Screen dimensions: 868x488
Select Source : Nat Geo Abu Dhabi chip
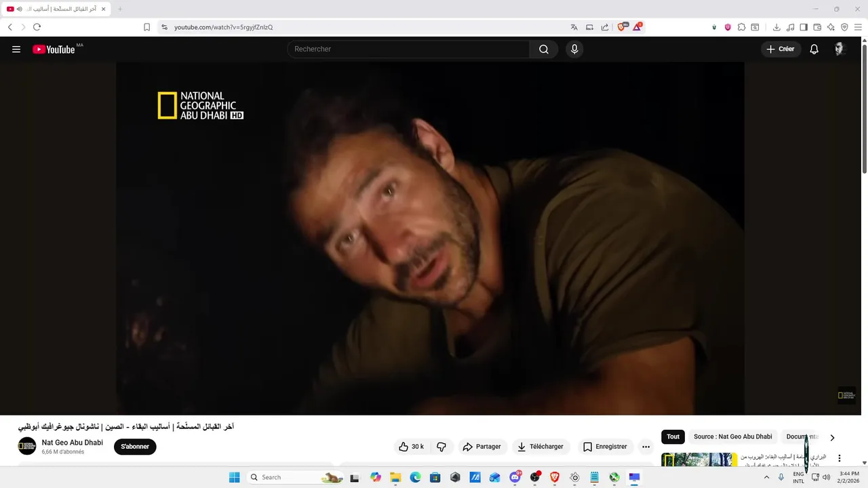click(x=732, y=437)
